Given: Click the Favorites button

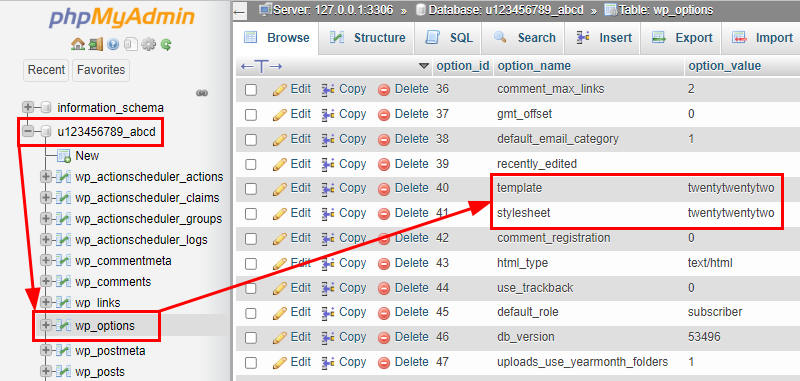Looking at the screenshot, I should click(101, 70).
